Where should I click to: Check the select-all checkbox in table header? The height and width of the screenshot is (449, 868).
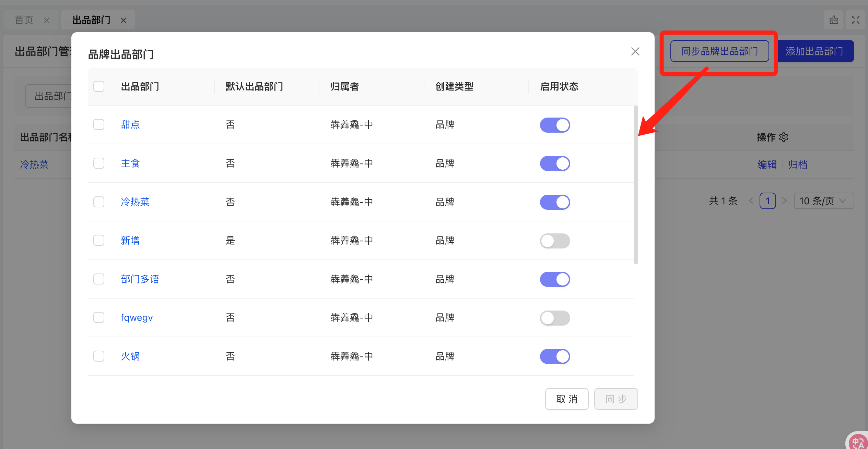pyautogui.click(x=99, y=86)
